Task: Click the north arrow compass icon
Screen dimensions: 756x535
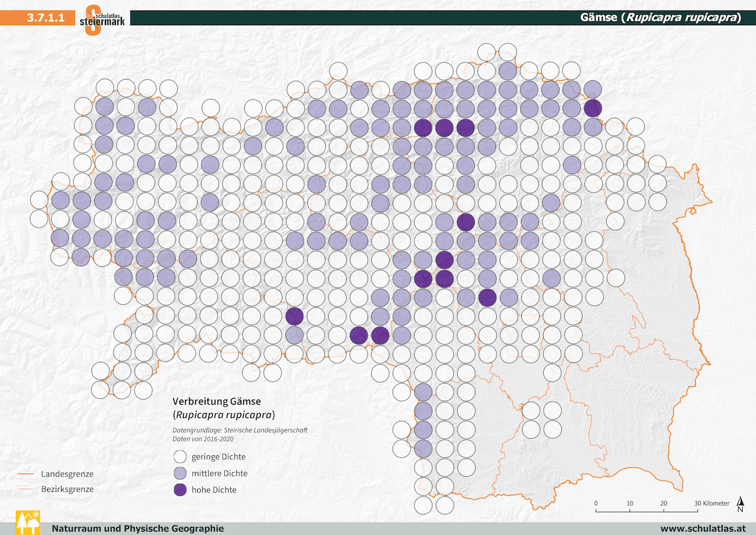Action: 740,504
